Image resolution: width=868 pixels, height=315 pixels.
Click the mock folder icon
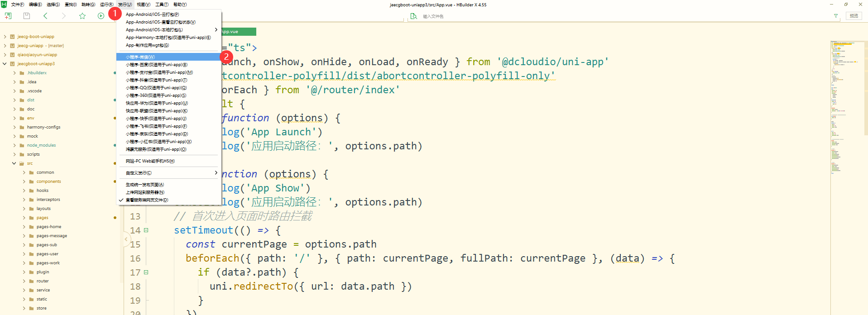click(22, 136)
